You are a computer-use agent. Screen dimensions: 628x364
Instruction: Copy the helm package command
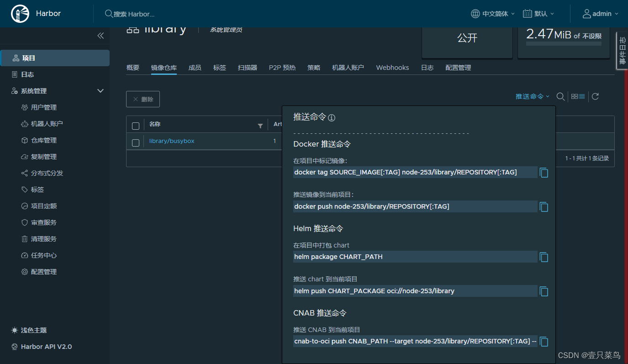click(544, 257)
